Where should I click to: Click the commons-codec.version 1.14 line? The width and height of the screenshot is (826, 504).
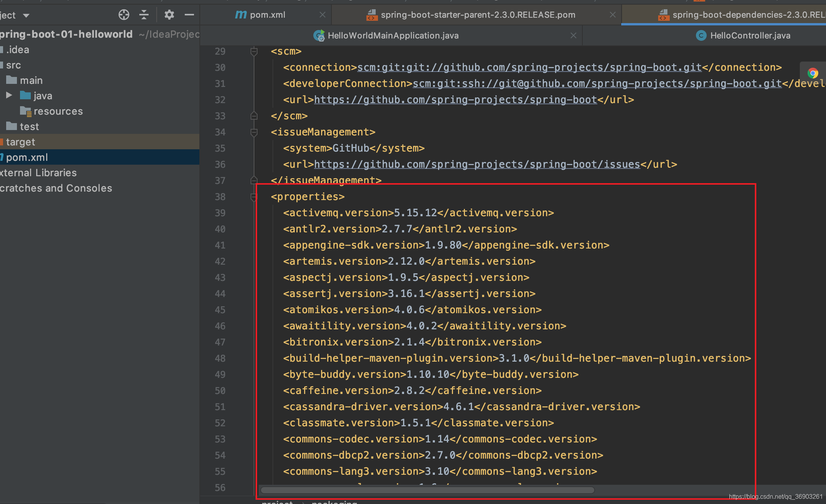pyautogui.click(x=440, y=439)
